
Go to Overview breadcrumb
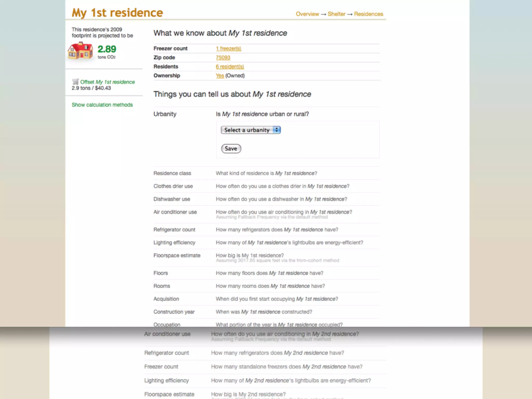coord(307,14)
